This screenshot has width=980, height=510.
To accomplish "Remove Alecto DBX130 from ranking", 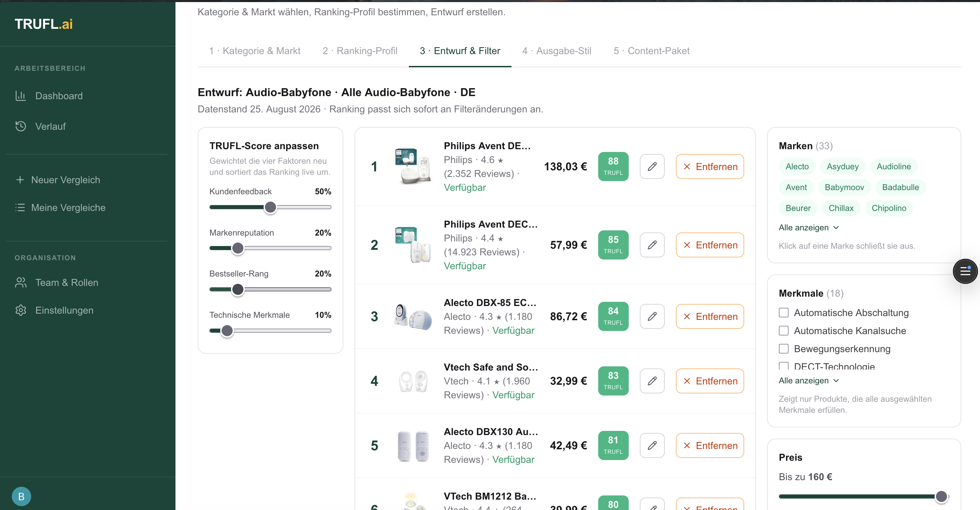I will [710, 445].
